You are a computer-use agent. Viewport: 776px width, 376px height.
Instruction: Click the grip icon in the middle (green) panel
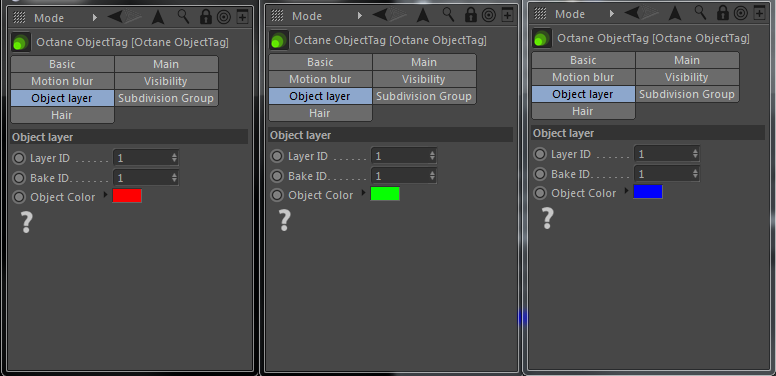pos(277,15)
